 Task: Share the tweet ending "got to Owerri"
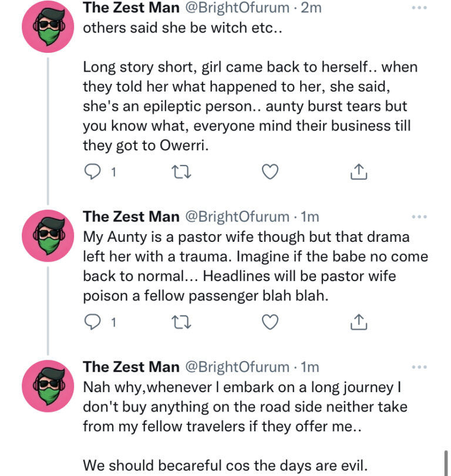[x=358, y=172]
